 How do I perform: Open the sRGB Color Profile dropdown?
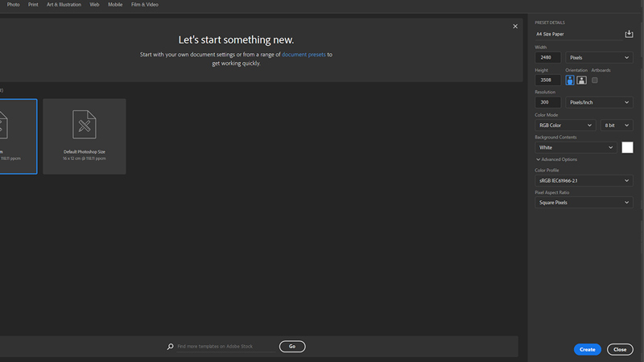[x=584, y=180]
